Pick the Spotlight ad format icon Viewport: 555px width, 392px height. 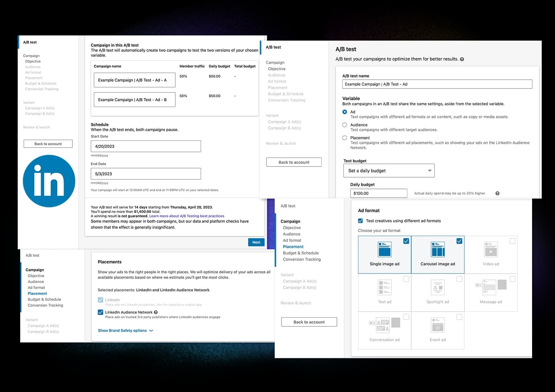click(x=438, y=287)
